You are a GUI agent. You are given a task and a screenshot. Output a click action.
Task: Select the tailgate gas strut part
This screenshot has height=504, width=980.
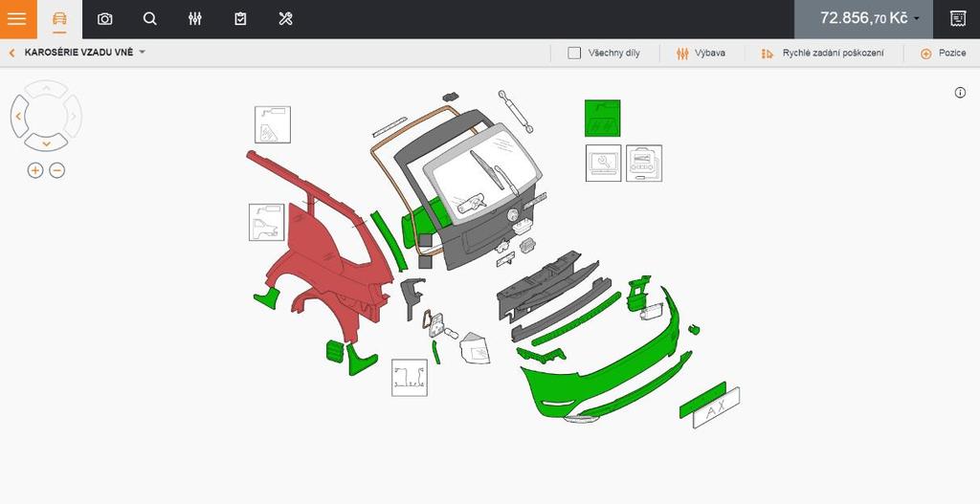coord(516,111)
